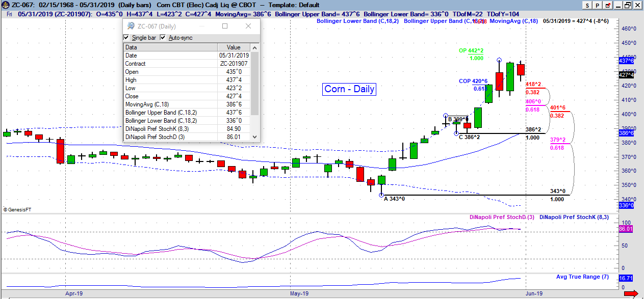Click the 84.90 StochK value cell

(x=234, y=129)
